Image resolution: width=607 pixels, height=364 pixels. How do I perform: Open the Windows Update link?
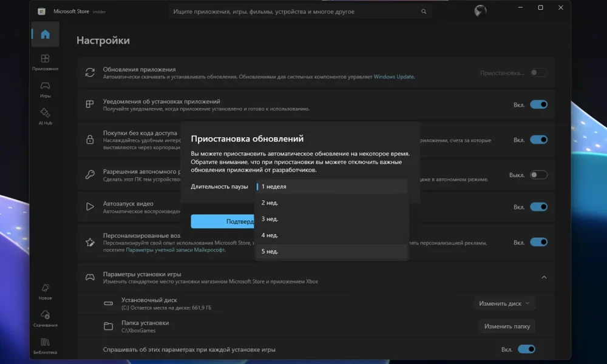point(393,76)
